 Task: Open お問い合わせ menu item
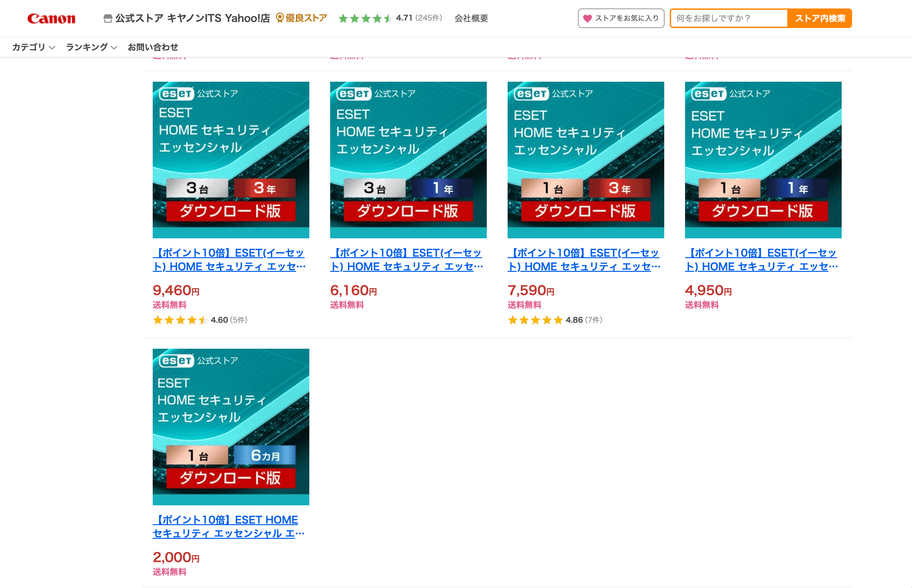153,47
